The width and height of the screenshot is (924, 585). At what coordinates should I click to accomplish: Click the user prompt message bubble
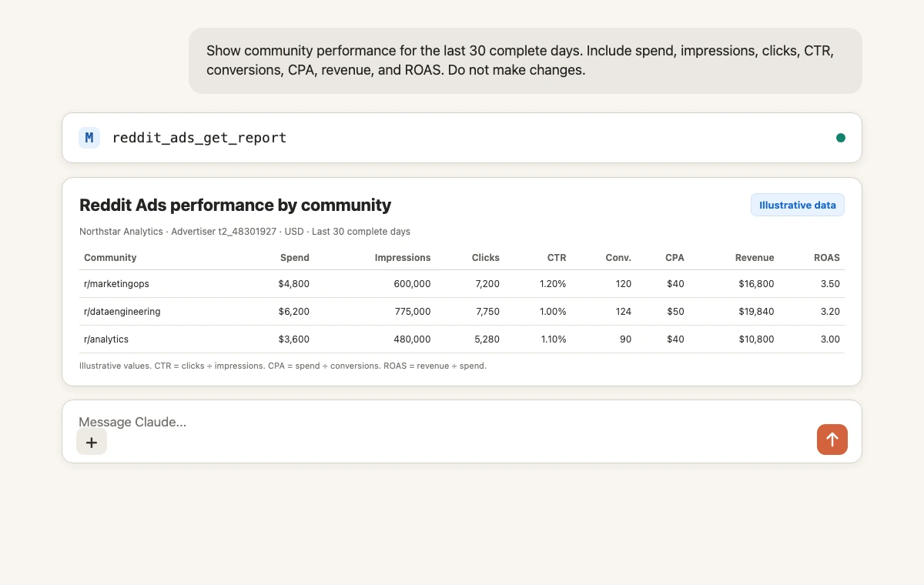tap(525, 61)
